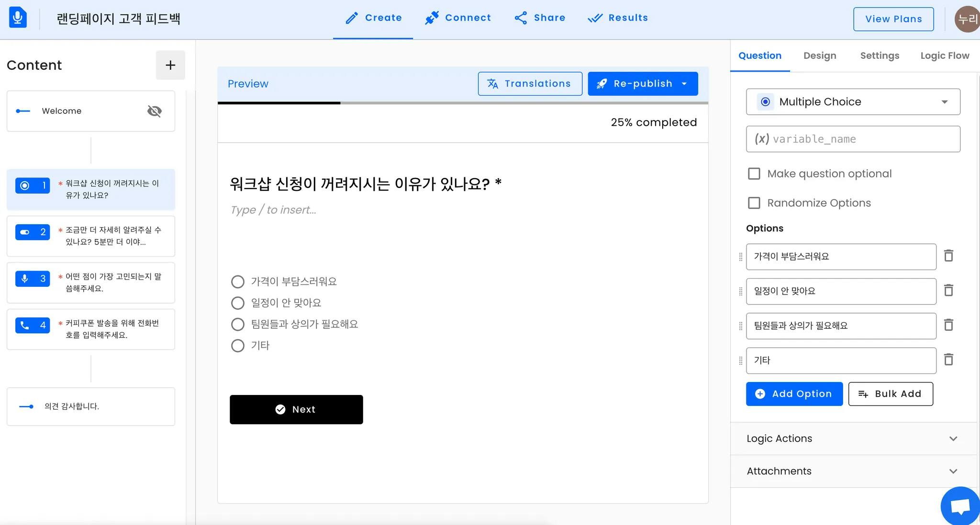Click the variable_name input field
Viewport: 980px width, 525px height.
point(853,139)
